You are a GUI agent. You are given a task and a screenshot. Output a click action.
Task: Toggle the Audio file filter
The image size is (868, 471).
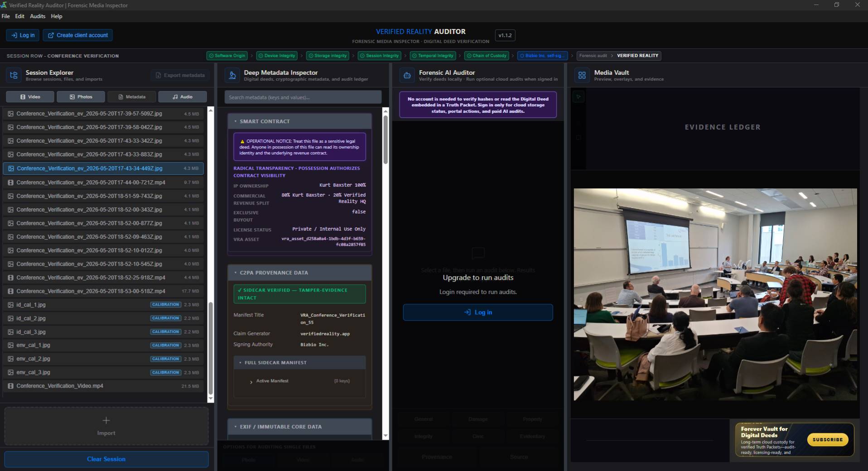click(182, 97)
